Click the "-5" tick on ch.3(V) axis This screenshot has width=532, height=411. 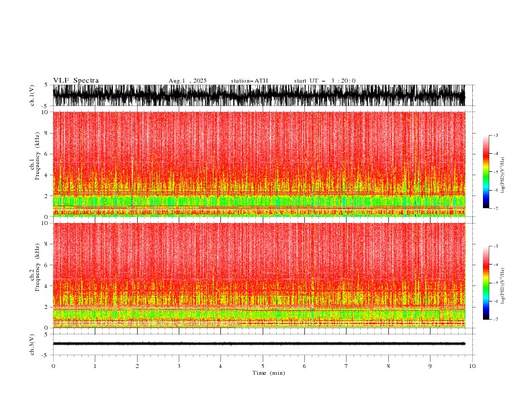click(45, 355)
